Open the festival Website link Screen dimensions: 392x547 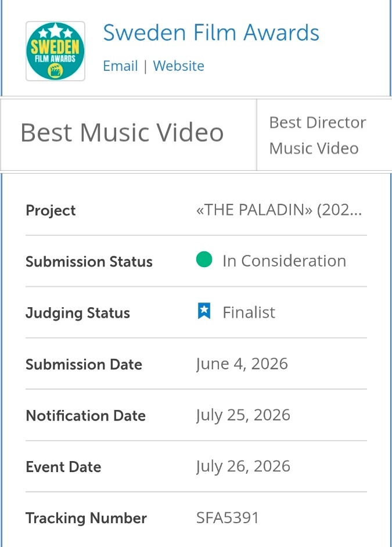[178, 66]
